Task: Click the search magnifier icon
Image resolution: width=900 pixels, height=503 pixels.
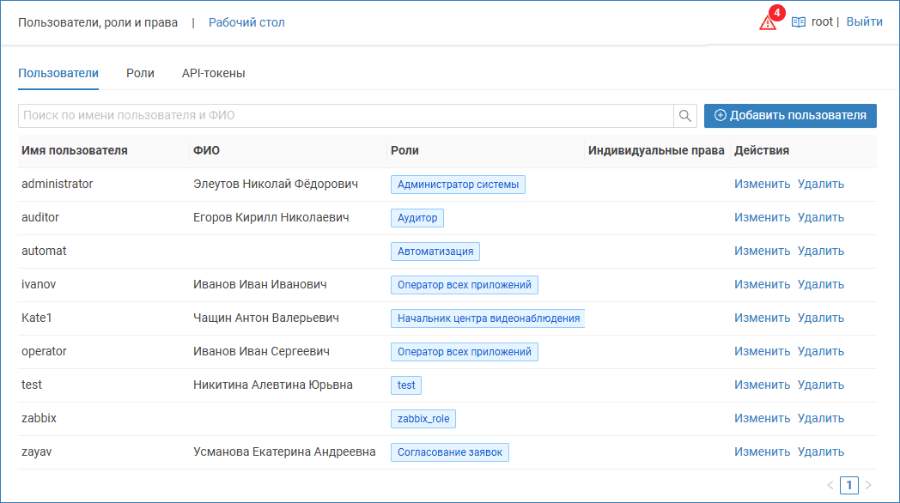Action: [685, 115]
